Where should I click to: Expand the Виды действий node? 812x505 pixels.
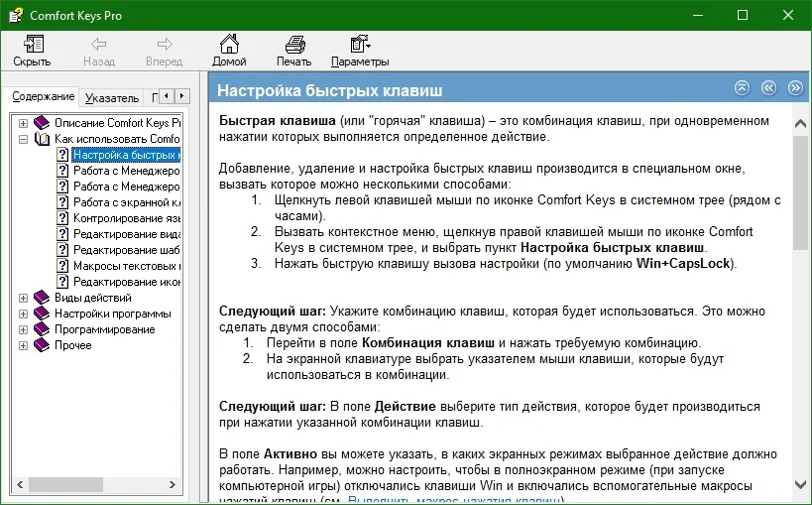click(24, 298)
